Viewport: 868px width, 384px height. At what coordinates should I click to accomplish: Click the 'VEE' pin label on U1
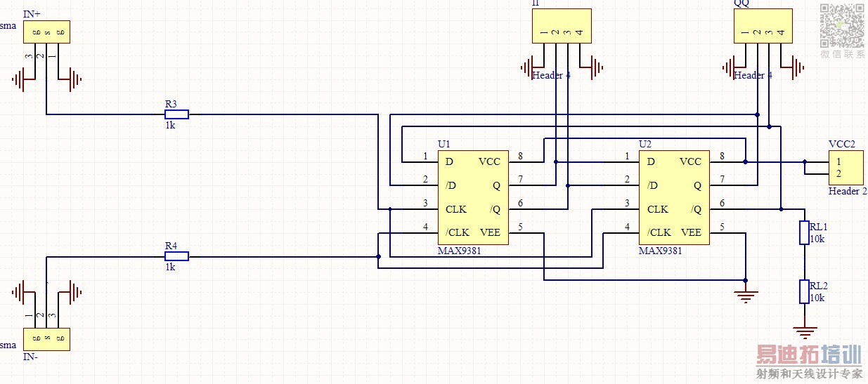coord(490,232)
